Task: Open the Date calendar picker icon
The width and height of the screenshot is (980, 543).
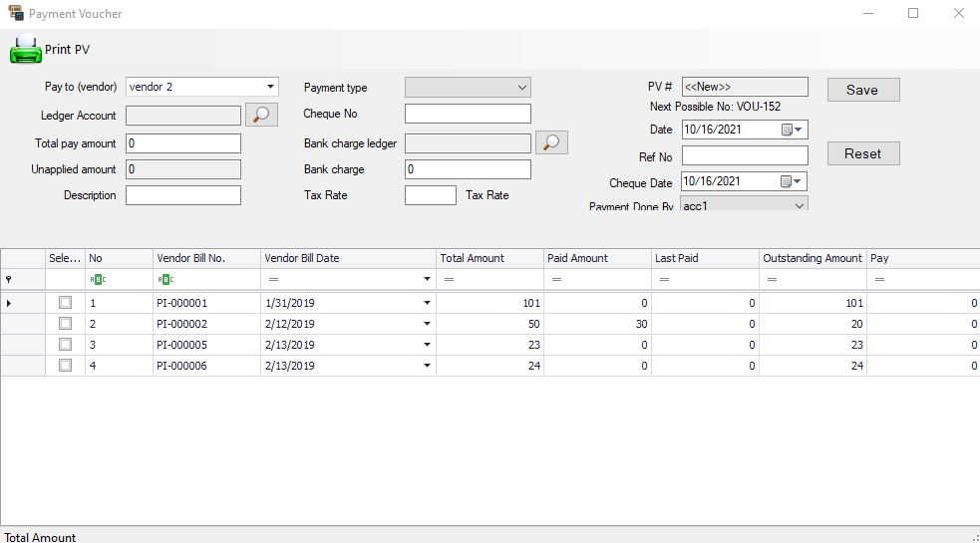Action: (787, 130)
